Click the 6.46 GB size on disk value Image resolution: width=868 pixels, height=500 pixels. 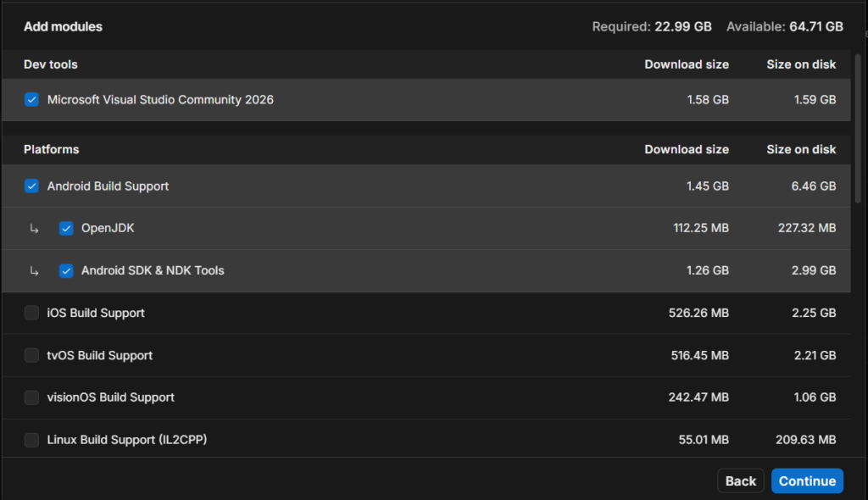tap(814, 186)
